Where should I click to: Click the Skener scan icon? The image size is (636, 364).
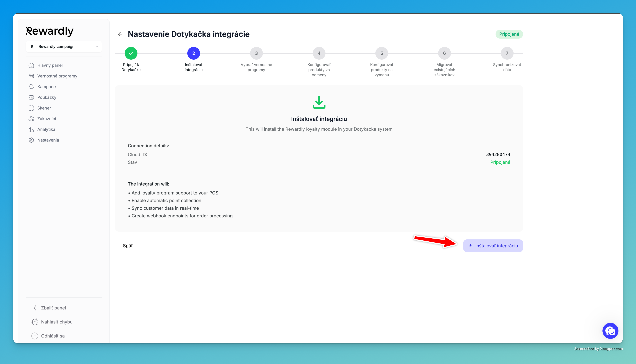31,108
